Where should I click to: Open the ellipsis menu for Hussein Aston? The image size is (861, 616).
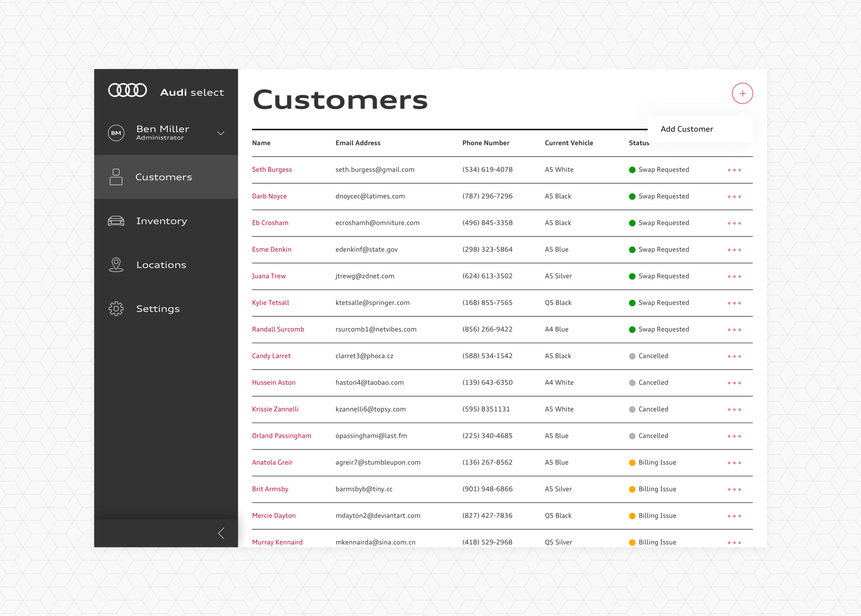tap(734, 383)
